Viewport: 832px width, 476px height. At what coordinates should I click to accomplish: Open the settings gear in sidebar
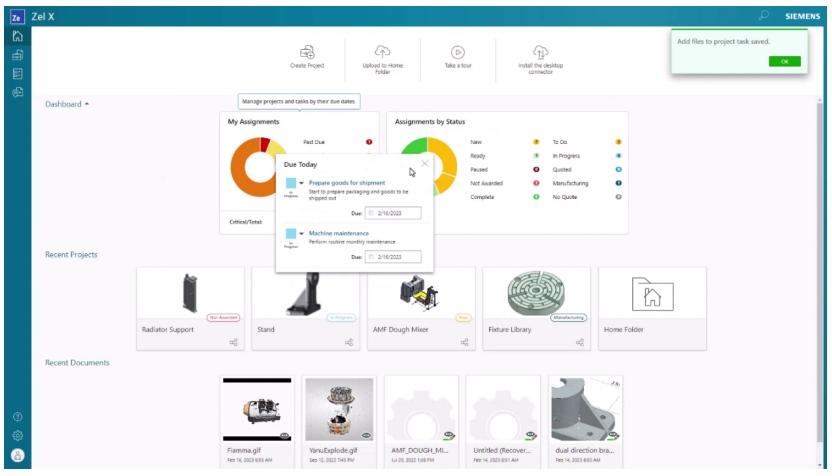(x=17, y=435)
